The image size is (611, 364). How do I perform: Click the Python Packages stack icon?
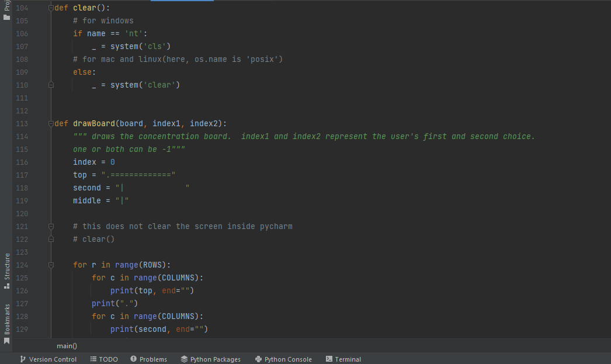coord(184,359)
